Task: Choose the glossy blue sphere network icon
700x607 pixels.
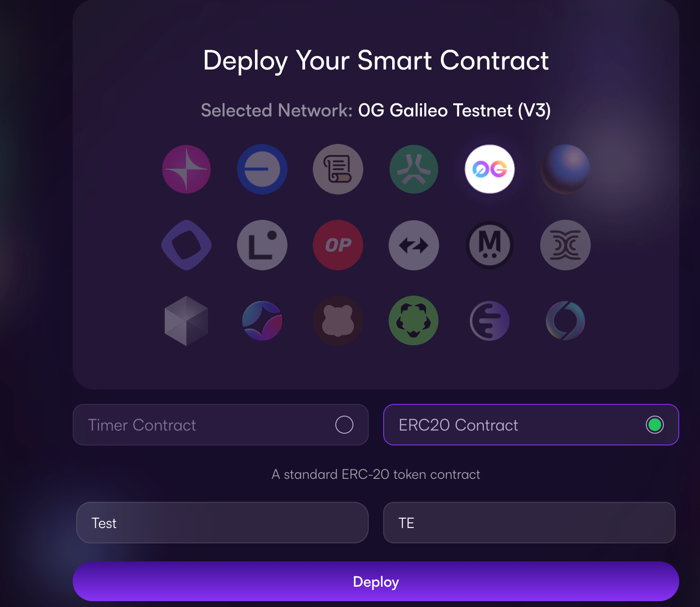Action: click(566, 169)
